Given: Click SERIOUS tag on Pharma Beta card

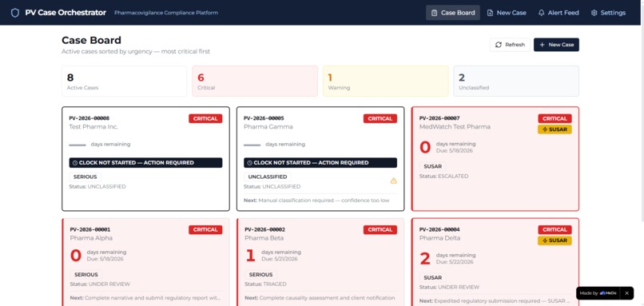Looking at the screenshot, I should point(260,274).
